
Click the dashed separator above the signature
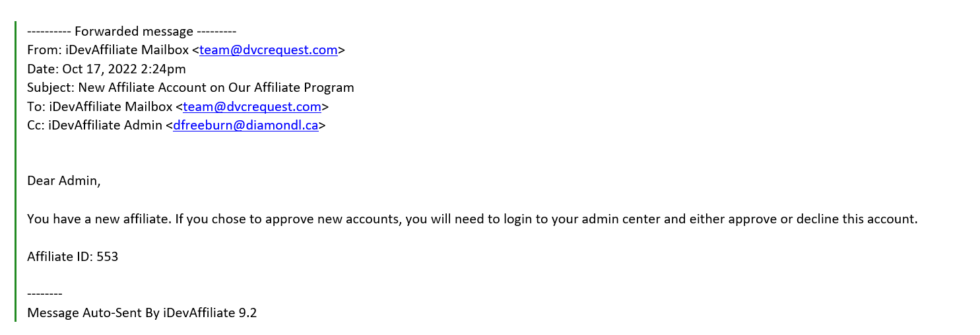click(45, 294)
